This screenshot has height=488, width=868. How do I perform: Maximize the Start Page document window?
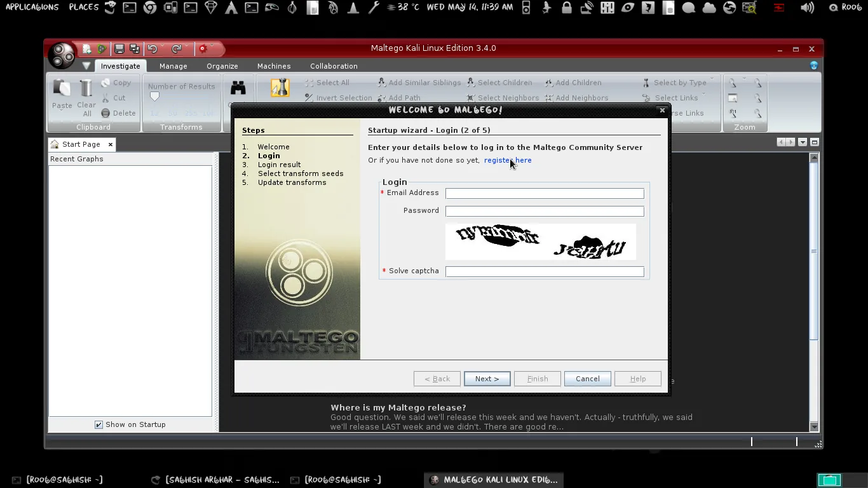click(x=815, y=142)
